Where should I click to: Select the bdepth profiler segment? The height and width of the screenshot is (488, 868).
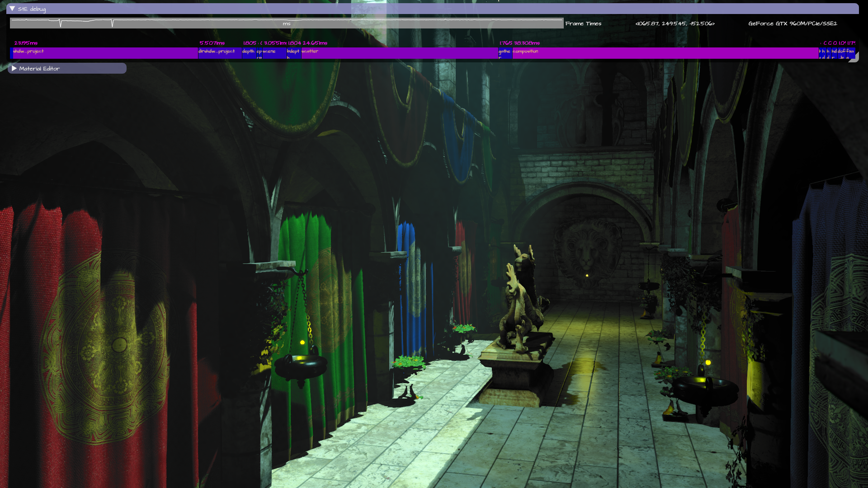click(x=293, y=53)
